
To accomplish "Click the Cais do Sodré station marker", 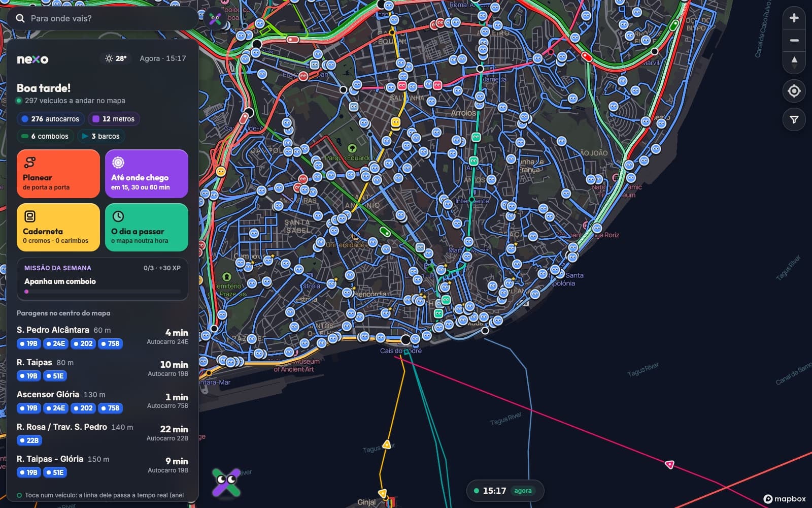I will (405, 339).
